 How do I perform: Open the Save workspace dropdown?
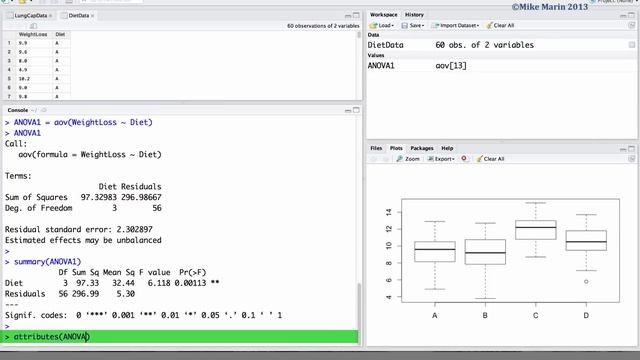[413, 25]
